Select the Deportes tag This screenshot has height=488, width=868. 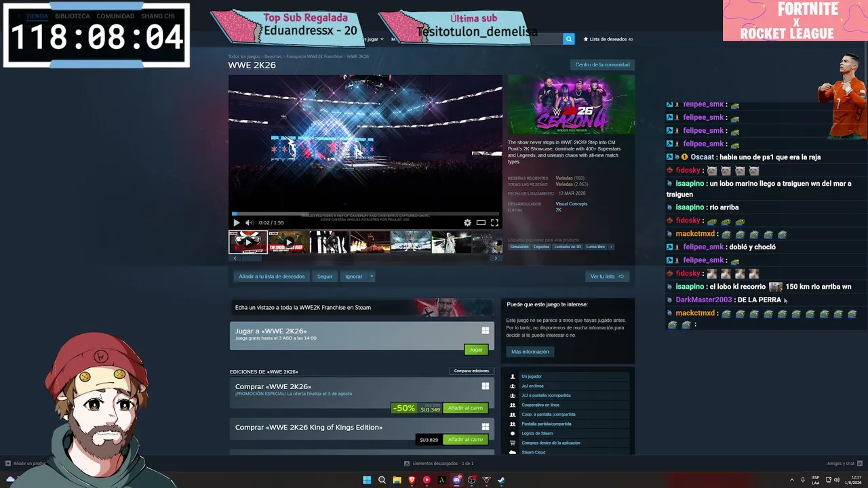(541, 247)
